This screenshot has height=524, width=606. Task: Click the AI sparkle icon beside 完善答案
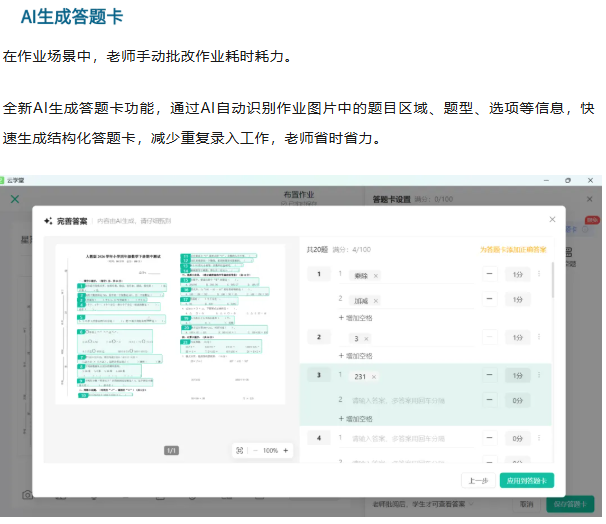click(48, 221)
